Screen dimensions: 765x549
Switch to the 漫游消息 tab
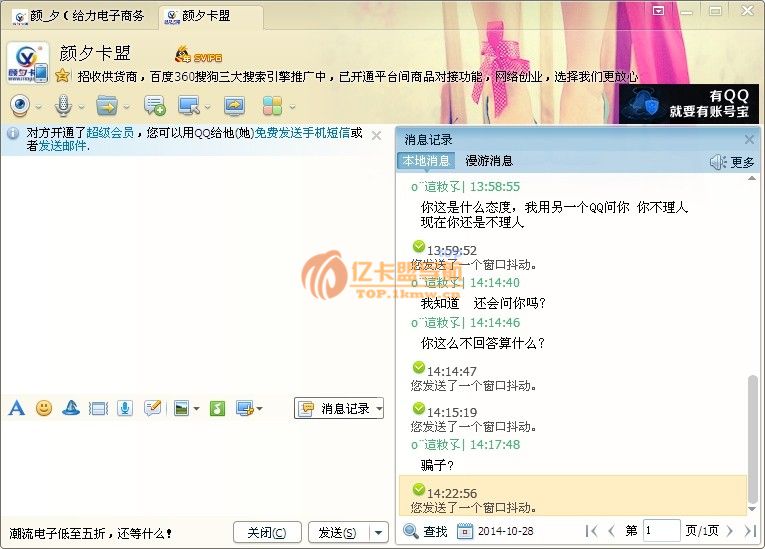click(x=489, y=161)
